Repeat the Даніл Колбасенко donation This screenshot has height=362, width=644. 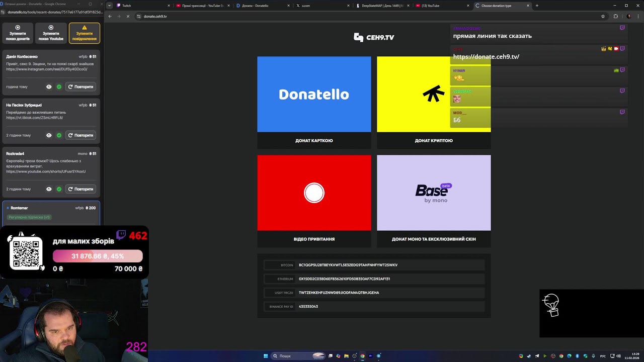80,86
